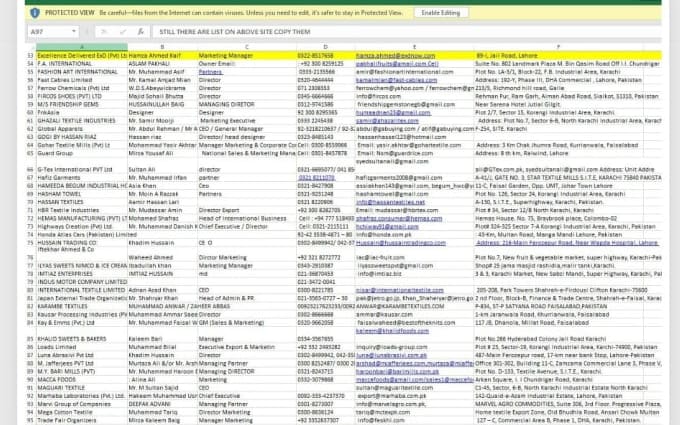680x425 pixels.
Task: Open the Hussain Trading address hyperlink
Action: pyautogui.click(x=567, y=243)
